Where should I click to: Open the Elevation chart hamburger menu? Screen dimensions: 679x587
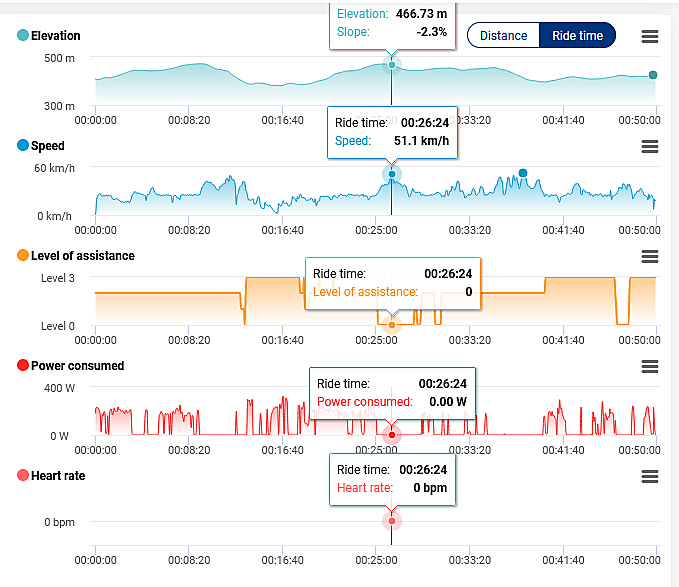coord(650,36)
